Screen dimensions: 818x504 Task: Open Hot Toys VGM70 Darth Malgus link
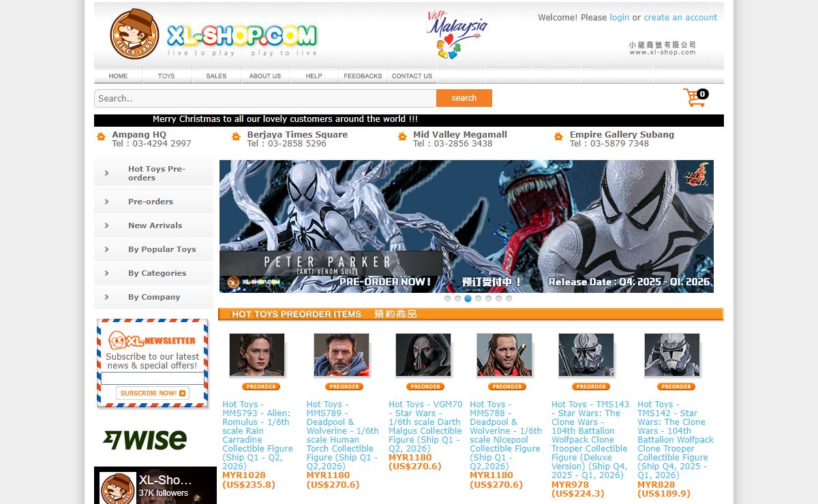click(425, 426)
